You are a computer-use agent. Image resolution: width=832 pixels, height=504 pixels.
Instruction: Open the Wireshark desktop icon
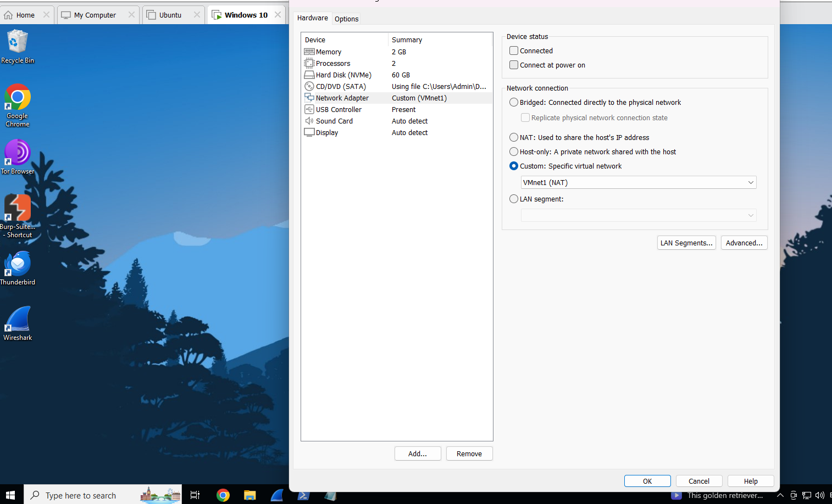pyautogui.click(x=18, y=324)
